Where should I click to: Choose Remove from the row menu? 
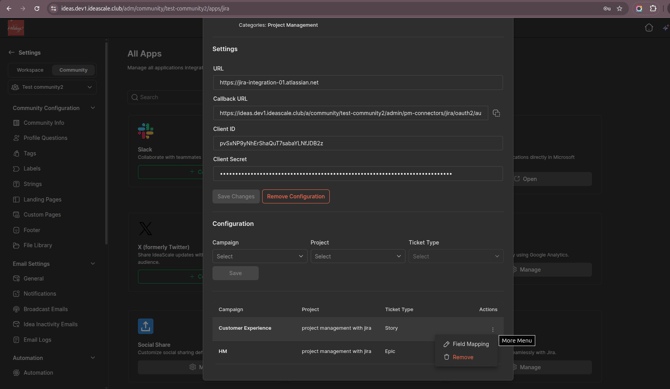[x=458, y=357]
